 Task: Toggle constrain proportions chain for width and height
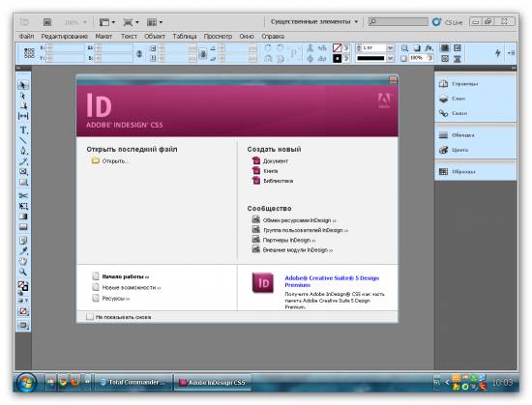pyautogui.click(x=139, y=53)
